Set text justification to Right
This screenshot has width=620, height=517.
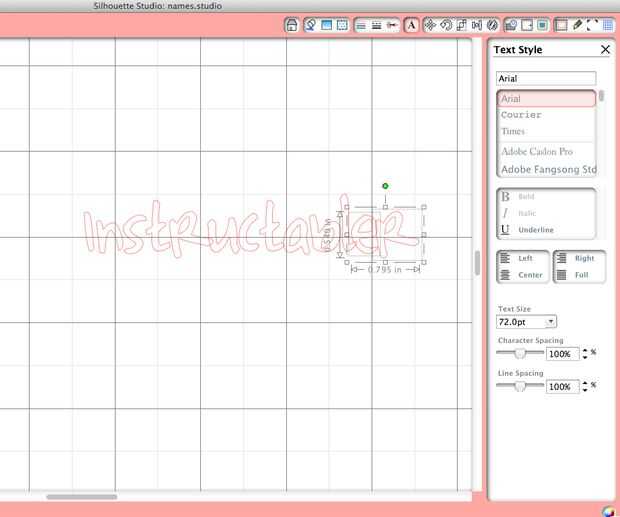(x=579, y=258)
